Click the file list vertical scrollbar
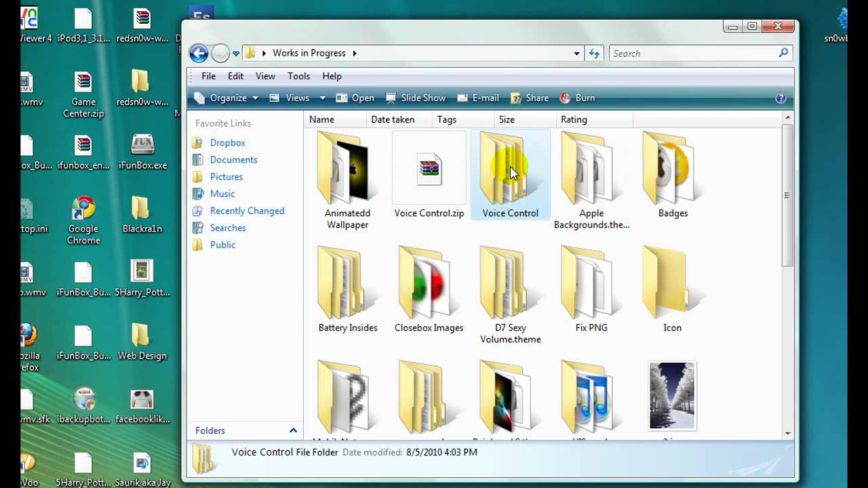The height and width of the screenshot is (488, 868). tap(787, 195)
